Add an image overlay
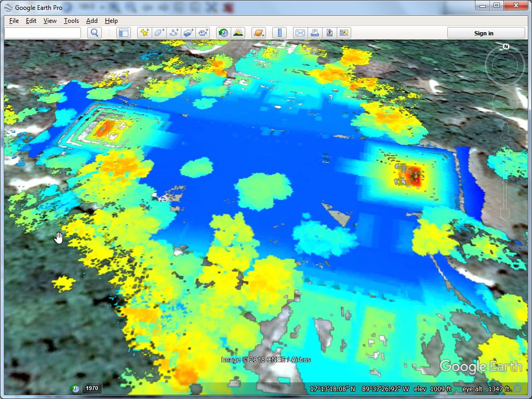Viewport: 532px width, 399px height. (x=188, y=33)
